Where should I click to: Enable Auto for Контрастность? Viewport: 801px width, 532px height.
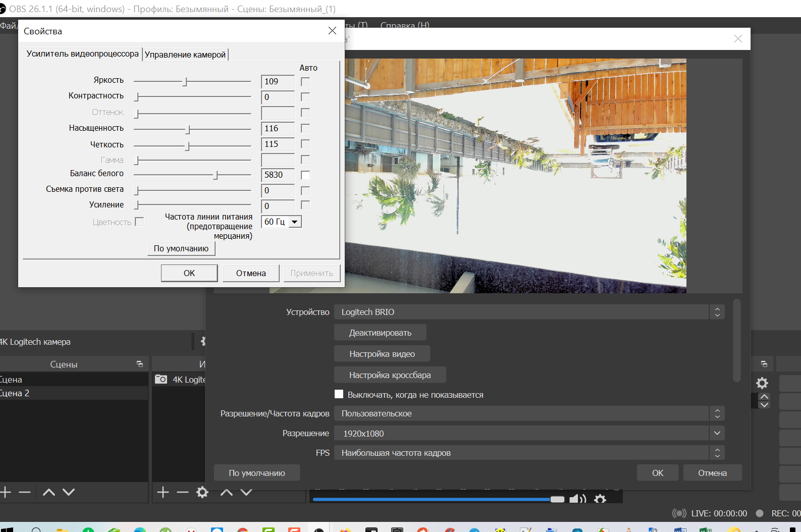[305, 97]
